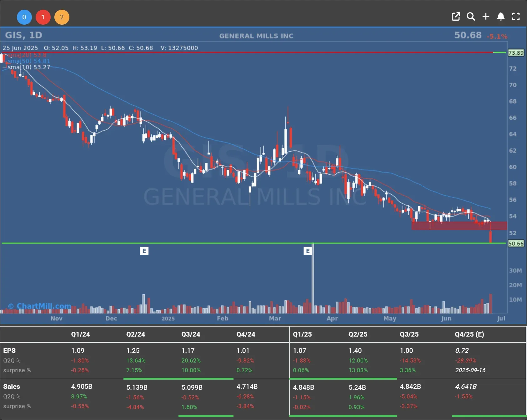Click the last price 50.68

pos(468,35)
